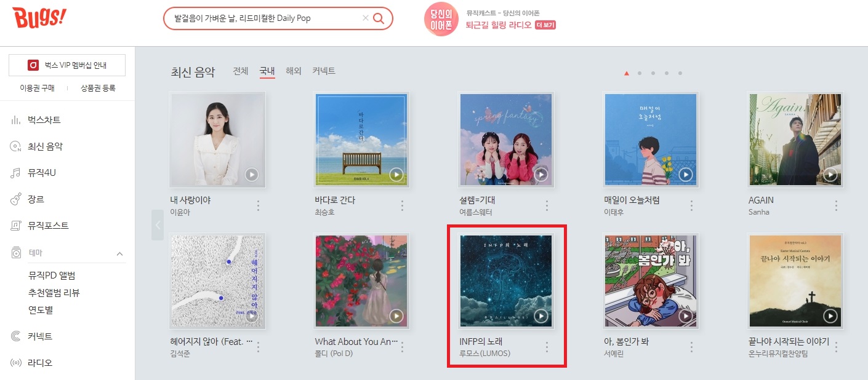Open the 아, 봄인가 봐 album thumbnail
This screenshot has height=380, width=868.
pos(651,282)
